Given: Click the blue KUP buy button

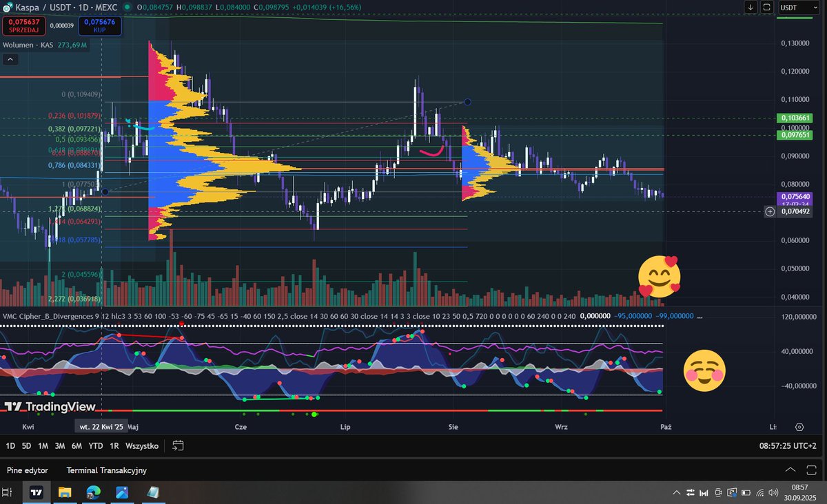Looking at the screenshot, I should tap(100, 25).
